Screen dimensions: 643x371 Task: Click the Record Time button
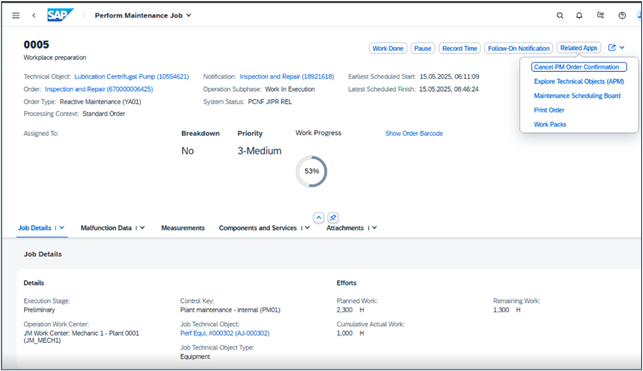[460, 48]
